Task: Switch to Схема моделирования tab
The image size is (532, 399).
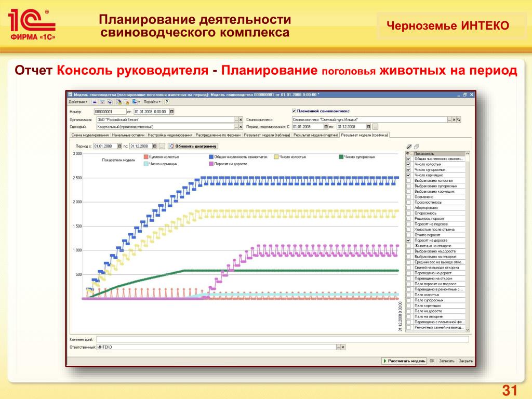Action: (90, 135)
